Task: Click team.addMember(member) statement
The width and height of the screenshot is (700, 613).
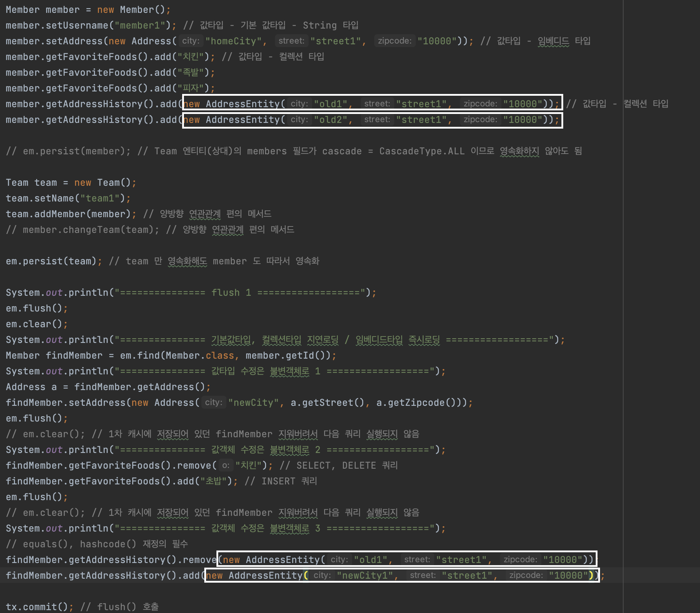Action: (71, 214)
